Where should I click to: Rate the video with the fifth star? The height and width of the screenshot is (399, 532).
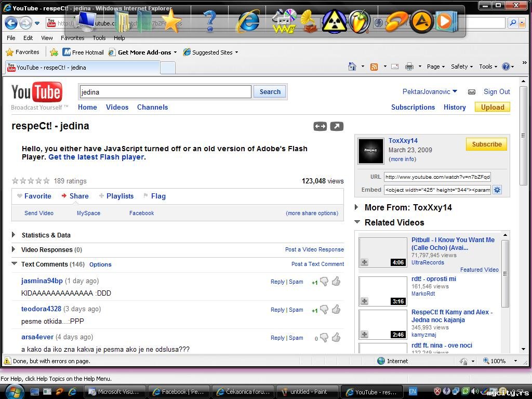click(x=46, y=181)
